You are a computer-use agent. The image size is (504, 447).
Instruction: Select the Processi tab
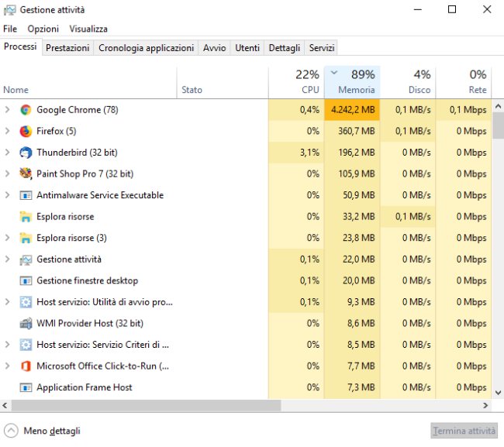click(x=20, y=47)
